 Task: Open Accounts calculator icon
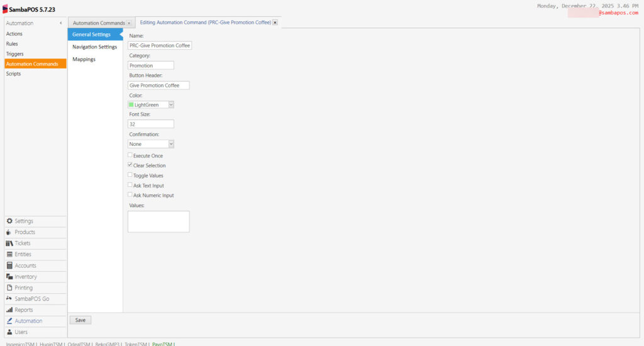pos(9,265)
